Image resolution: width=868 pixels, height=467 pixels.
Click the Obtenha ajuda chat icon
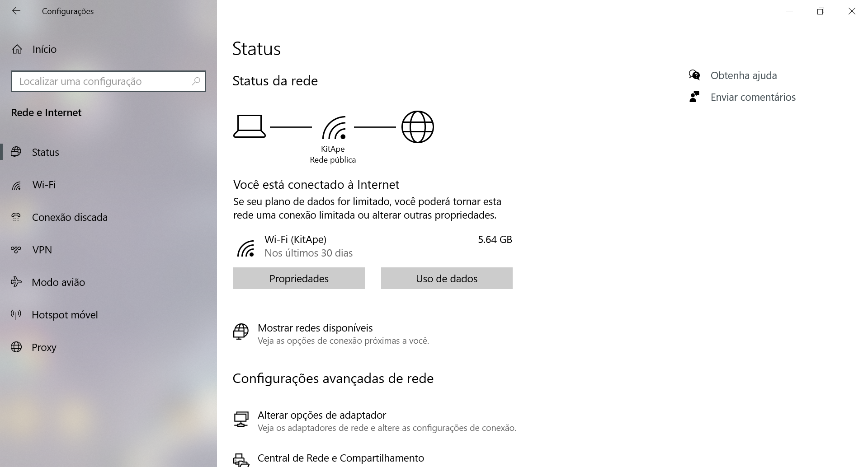694,75
